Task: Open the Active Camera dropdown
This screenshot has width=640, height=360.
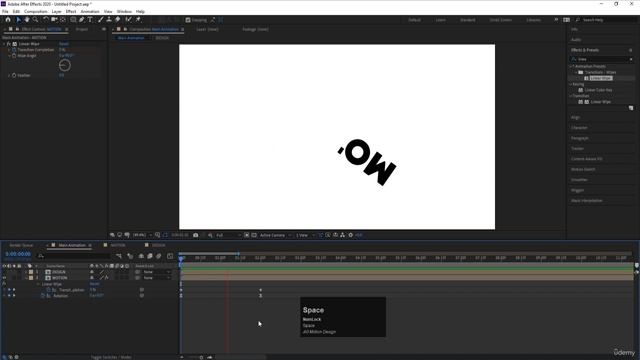Action: [276, 235]
